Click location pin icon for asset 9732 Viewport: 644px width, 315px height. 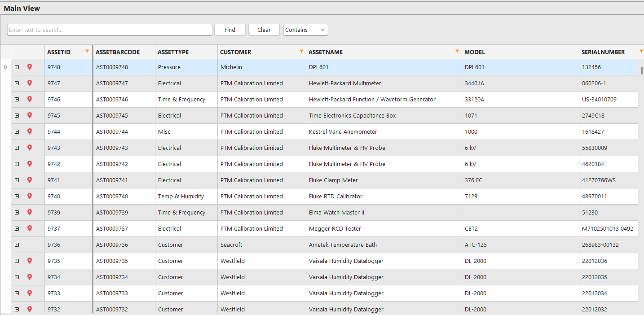[x=30, y=309]
